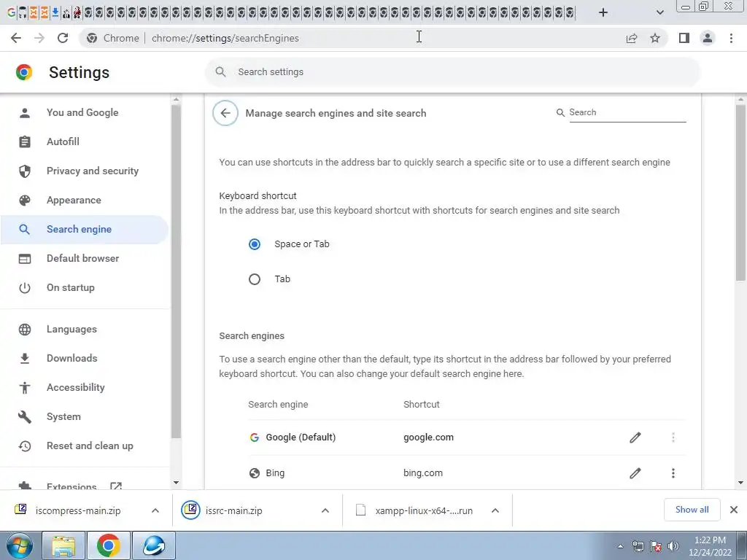Viewport: 747px width, 560px height.
Task: Click Chrome icon in the taskbar
Action: tap(108, 545)
